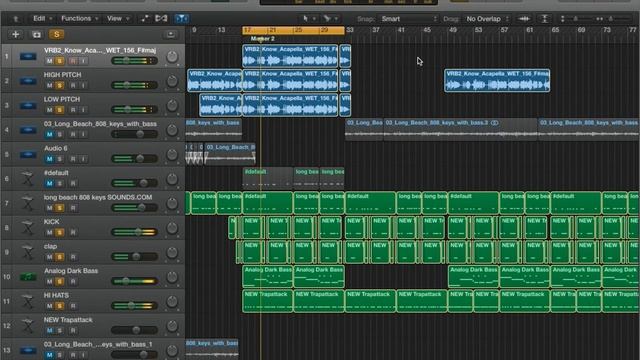
Task: Open the Drag No Overlap dropdown
Action: tap(487, 19)
